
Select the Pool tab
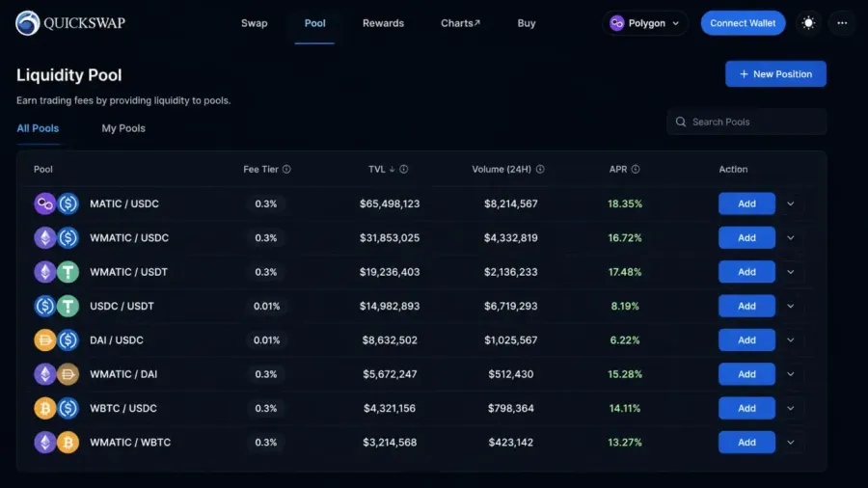(x=315, y=23)
